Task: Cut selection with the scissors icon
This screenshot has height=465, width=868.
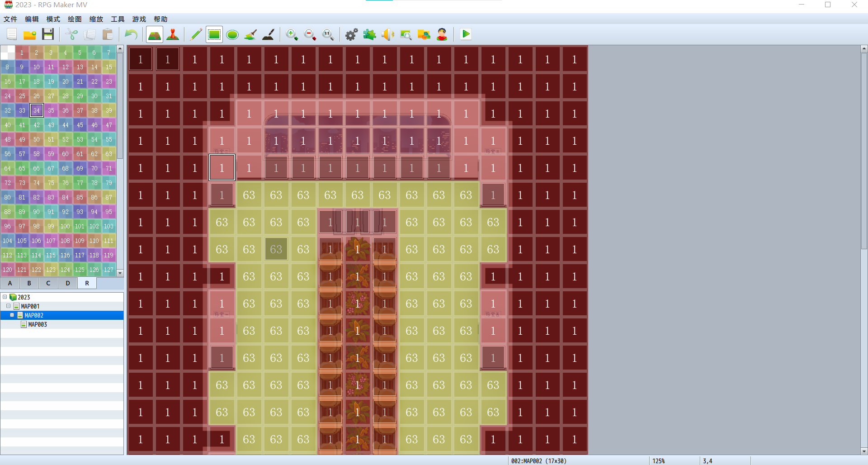Action: coord(71,34)
